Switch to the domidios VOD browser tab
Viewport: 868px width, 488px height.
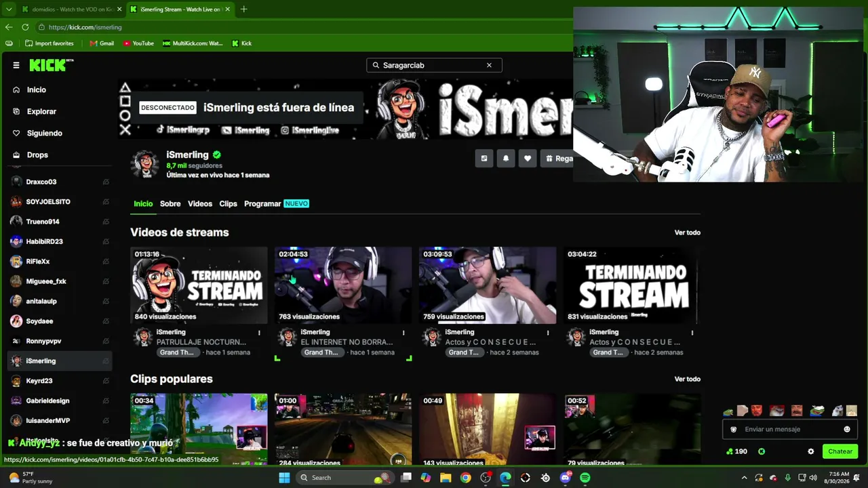71,9
